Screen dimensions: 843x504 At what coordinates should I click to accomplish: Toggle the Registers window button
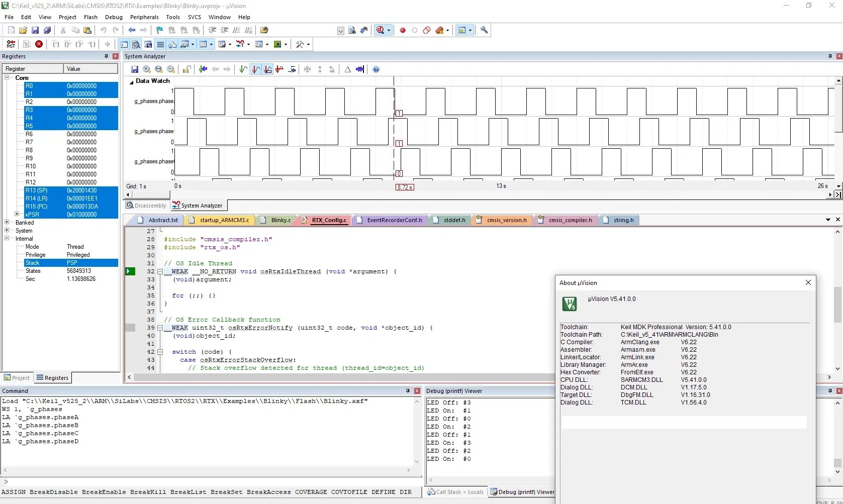pos(160,44)
